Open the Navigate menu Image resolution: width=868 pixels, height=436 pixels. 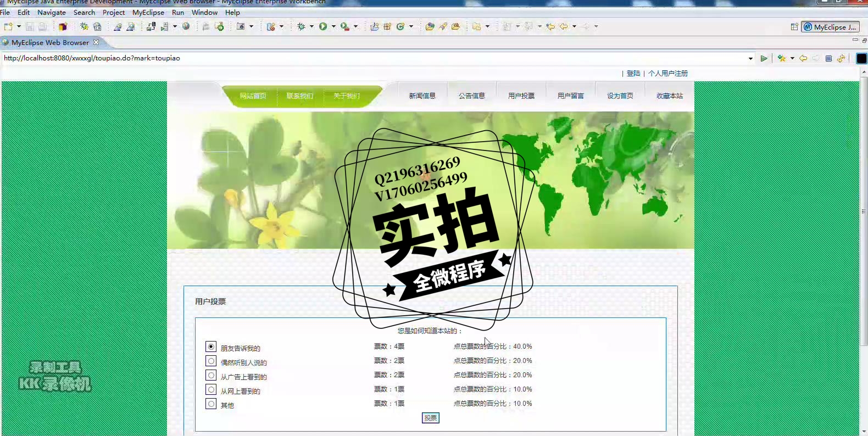pyautogui.click(x=52, y=12)
